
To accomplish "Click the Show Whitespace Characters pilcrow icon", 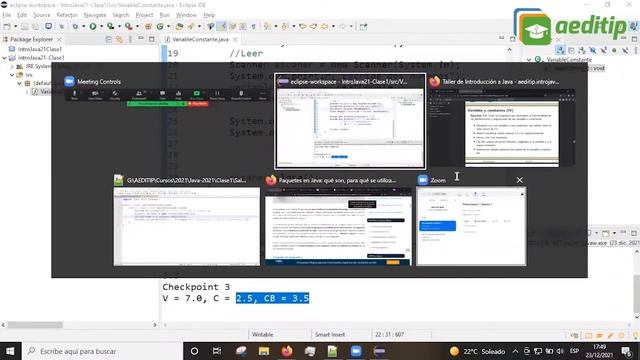I will (x=253, y=27).
